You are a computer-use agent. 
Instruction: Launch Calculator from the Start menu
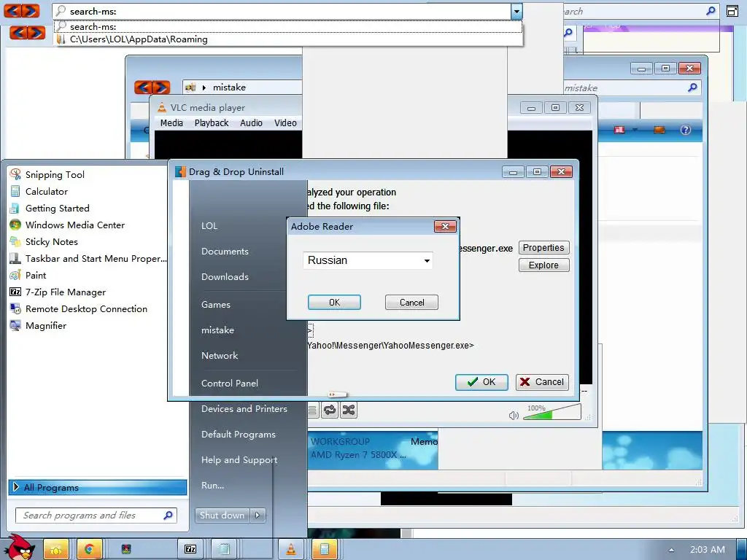[47, 192]
